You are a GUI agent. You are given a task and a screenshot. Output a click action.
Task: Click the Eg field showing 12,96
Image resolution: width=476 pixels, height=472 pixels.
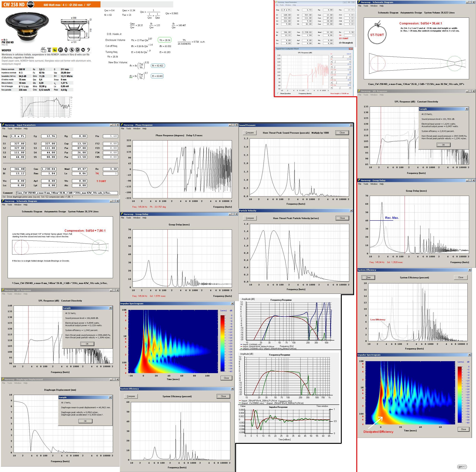click(49, 136)
